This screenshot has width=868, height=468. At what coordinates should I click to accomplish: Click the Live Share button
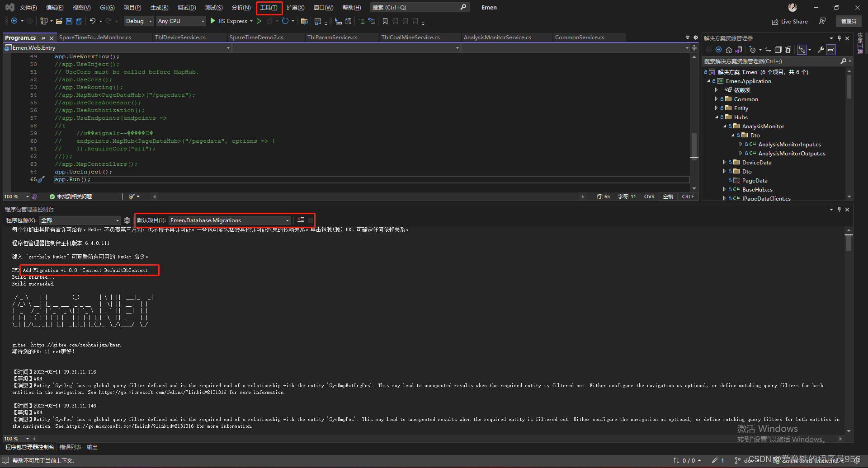790,21
